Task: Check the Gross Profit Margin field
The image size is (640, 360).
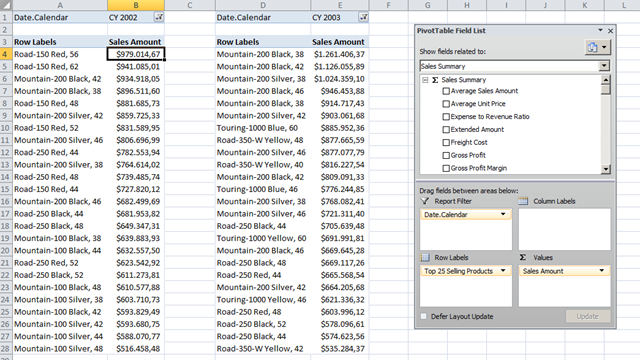Action: coord(446,168)
